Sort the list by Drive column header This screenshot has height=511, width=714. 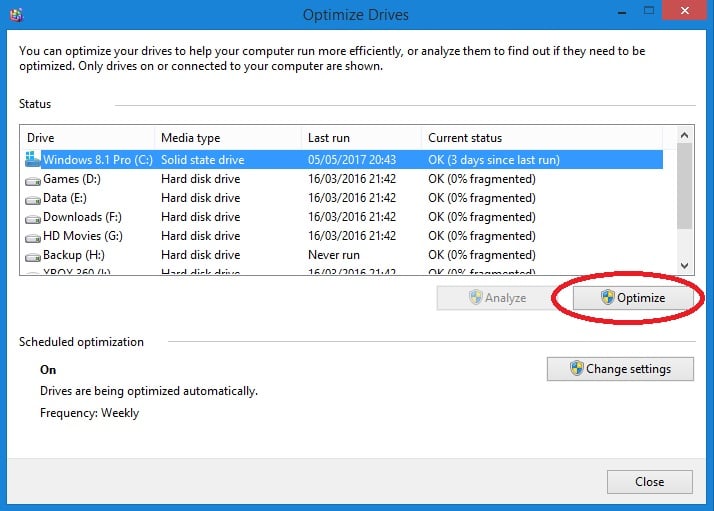click(88, 137)
